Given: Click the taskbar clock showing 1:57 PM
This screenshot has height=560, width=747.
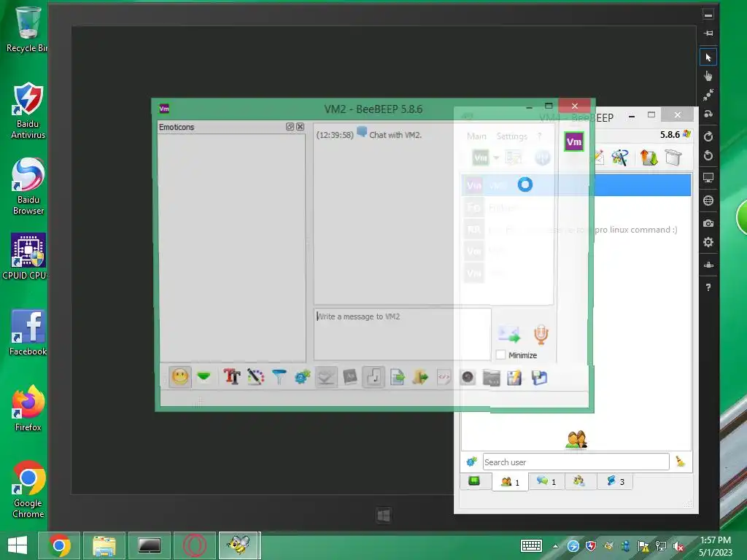Looking at the screenshot, I should pyautogui.click(x=716, y=546).
